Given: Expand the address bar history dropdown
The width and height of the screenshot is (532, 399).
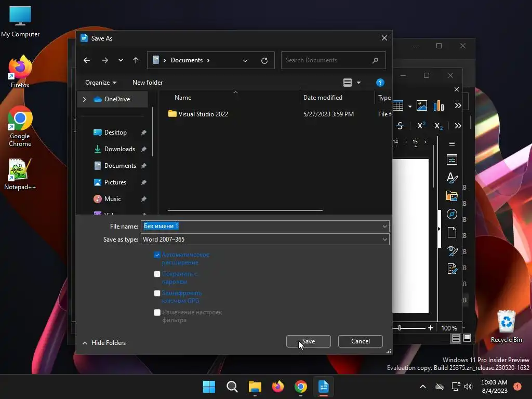Looking at the screenshot, I should [x=245, y=60].
